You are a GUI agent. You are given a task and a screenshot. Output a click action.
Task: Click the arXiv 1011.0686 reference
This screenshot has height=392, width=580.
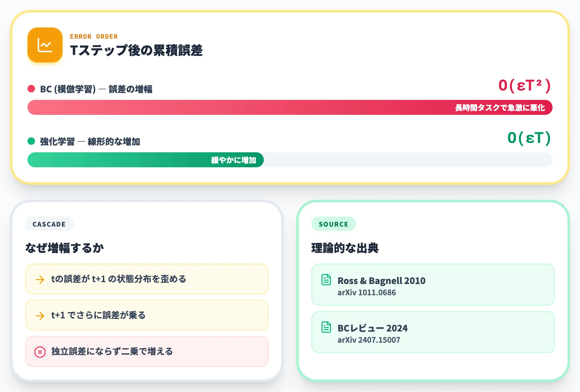coord(367,292)
